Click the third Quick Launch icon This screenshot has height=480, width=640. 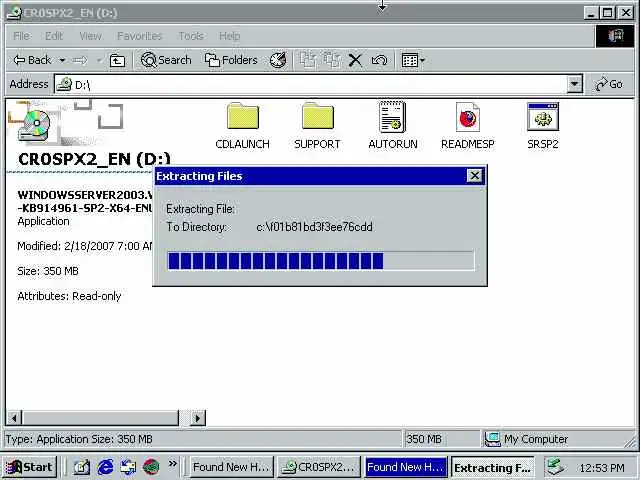tap(128, 467)
